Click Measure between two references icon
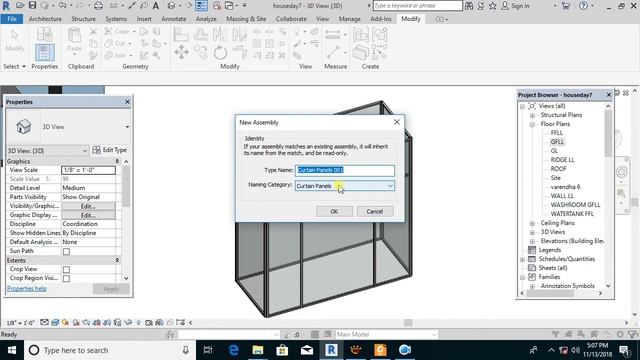 pyautogui.click(x=332, y=35)
